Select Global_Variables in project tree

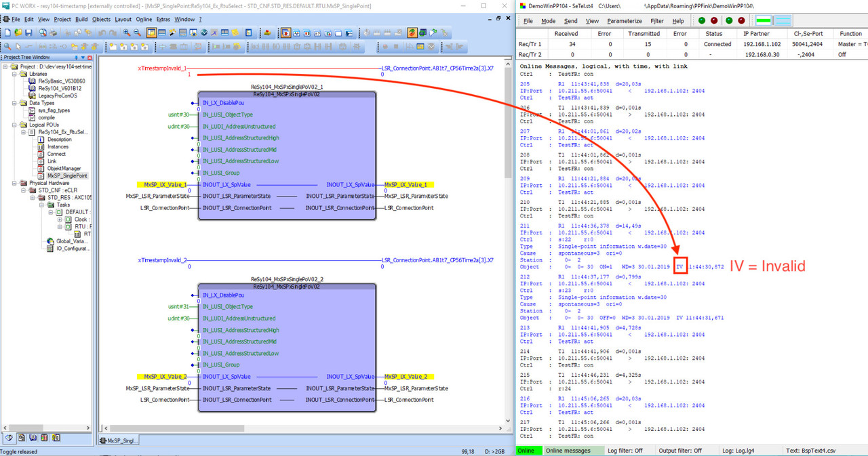[72, 241]
